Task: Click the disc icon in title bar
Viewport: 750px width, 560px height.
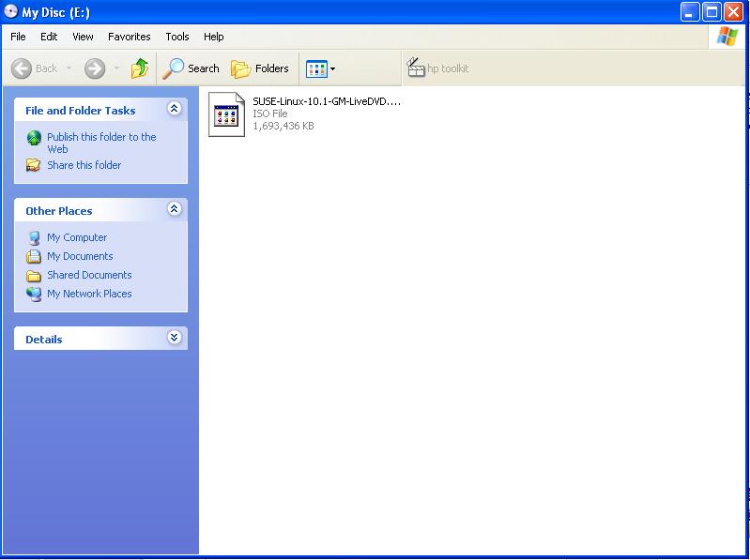Action: 10,11
